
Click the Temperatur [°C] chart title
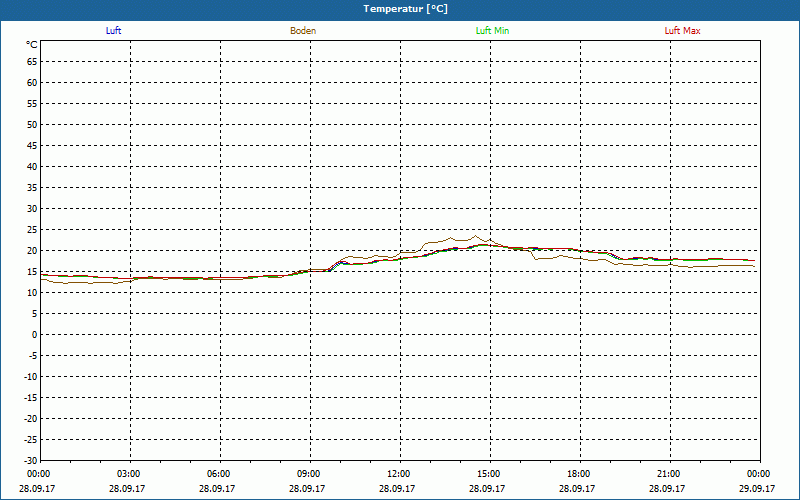(406, 9)
